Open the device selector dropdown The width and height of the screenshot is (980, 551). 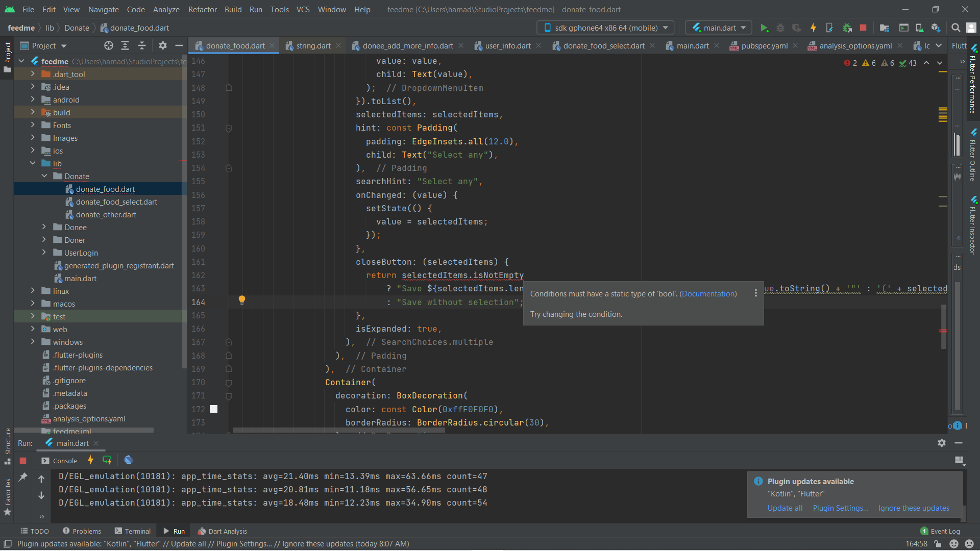pyautogui.click(x=605, y=28)
